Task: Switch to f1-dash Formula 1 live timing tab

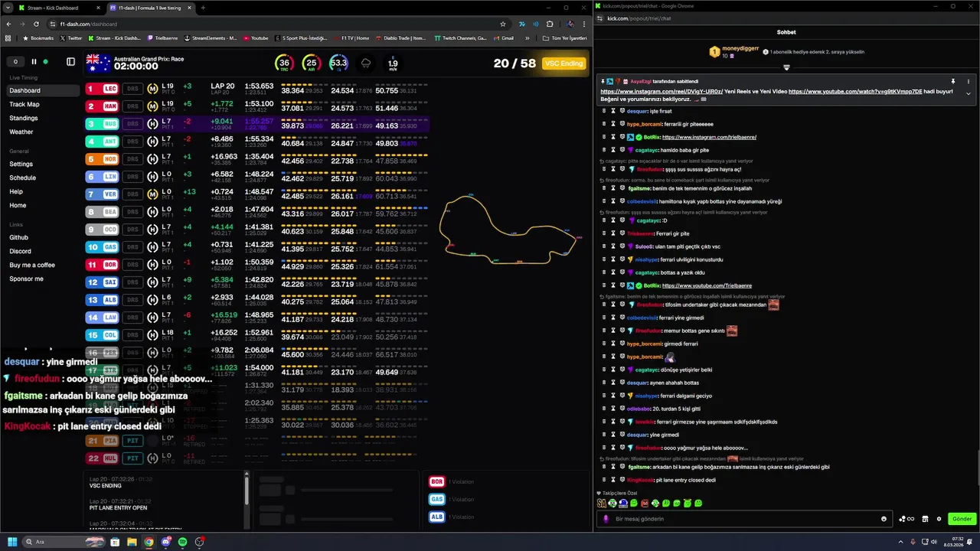Action: [x=150, y=8]
